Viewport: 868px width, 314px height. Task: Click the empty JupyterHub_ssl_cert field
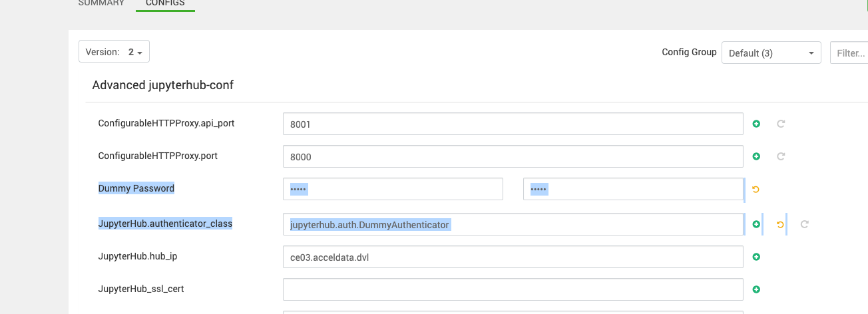pos(513,289)
